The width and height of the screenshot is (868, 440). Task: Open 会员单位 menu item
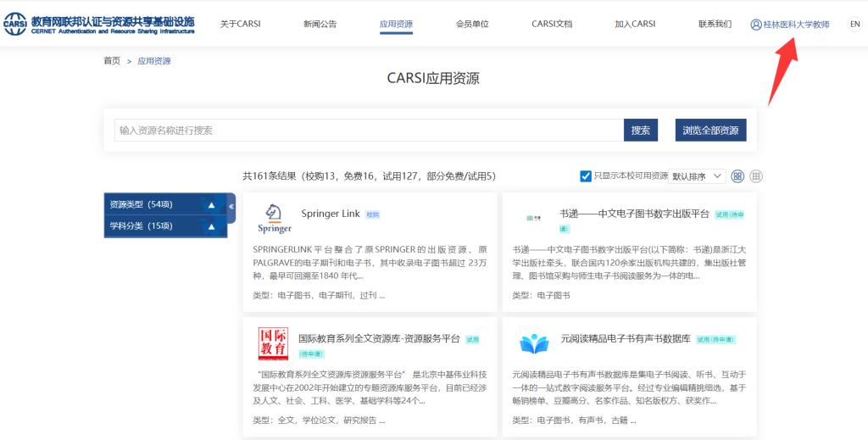[x=472, y=24]
